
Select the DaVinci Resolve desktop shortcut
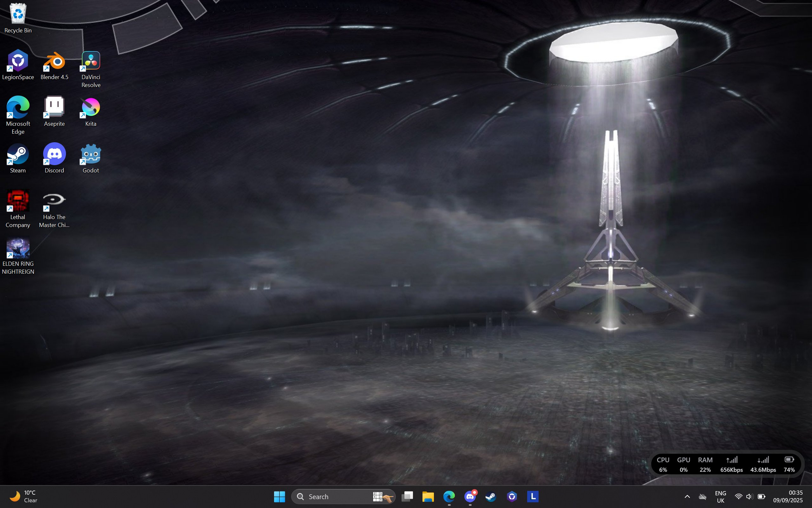point(91,69)
